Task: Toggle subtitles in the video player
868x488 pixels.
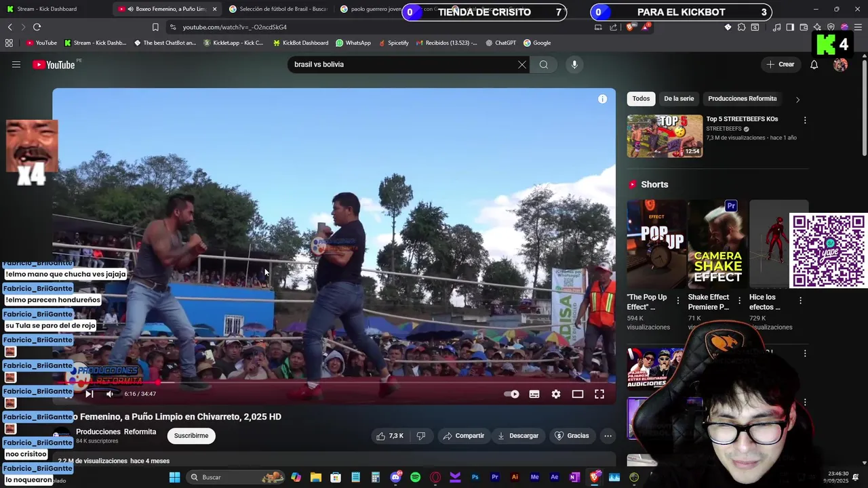Action: (x=534, y=394)
